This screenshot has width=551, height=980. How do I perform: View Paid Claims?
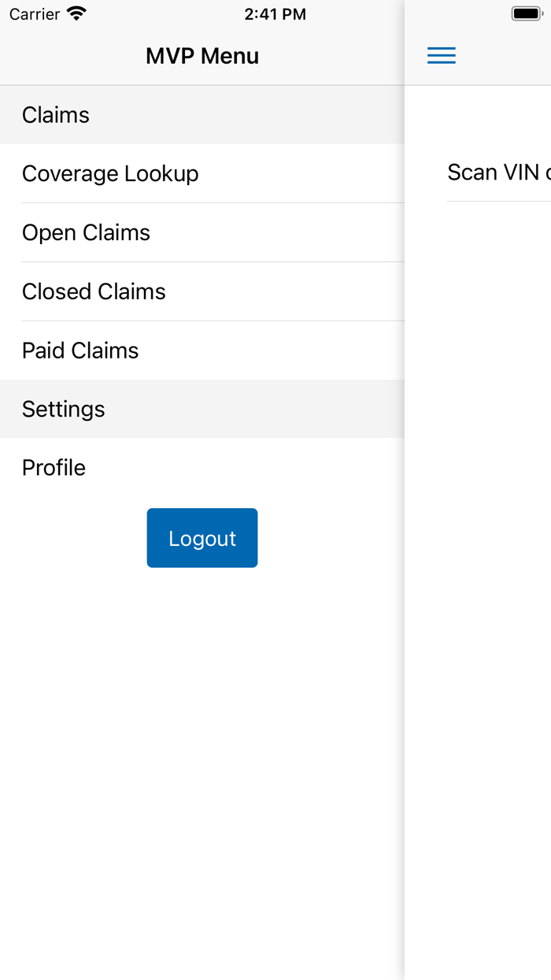(80, 350)
